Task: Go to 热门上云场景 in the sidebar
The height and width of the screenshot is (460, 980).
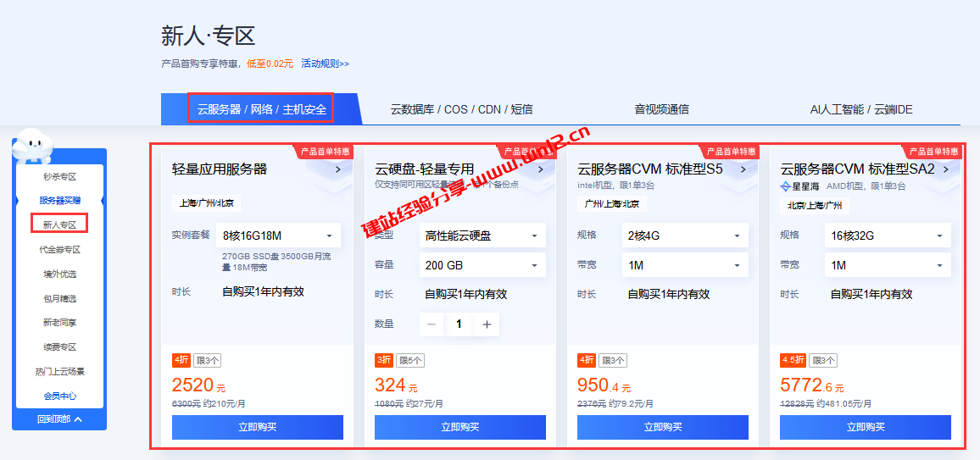Action: click(60, 371)
